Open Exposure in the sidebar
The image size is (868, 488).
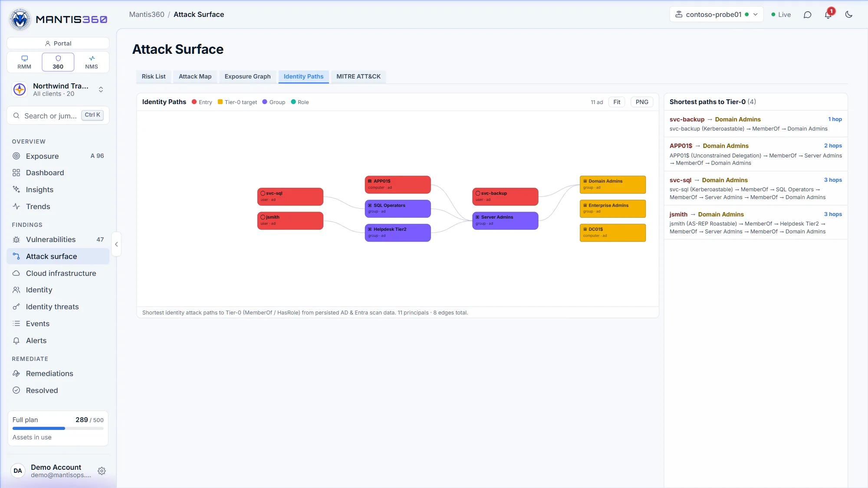58,156
